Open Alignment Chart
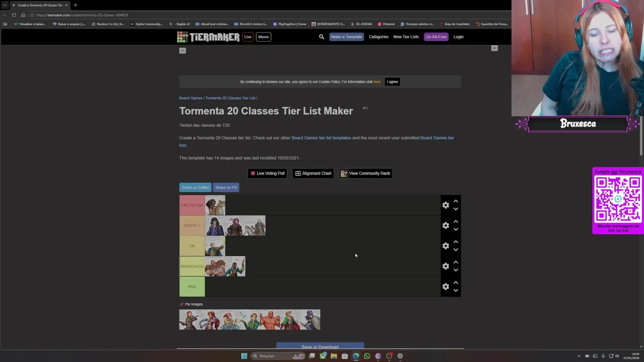Image resolution: width=644 pixels, height=362 pixels. coord(313,173)
